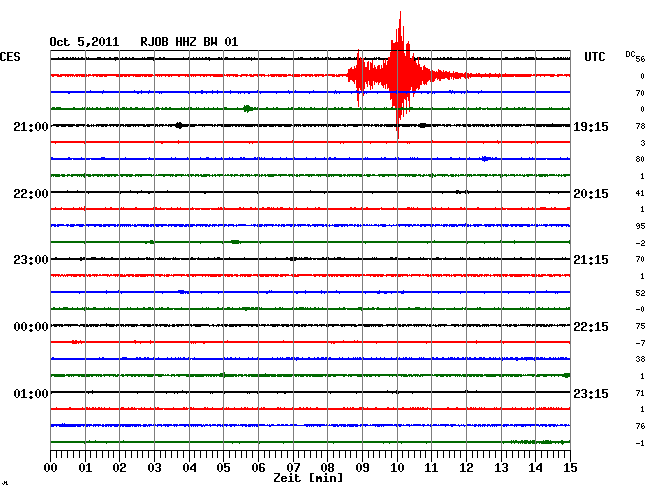
Task: Click the UTC time label "22:15"
Action: 591,327
